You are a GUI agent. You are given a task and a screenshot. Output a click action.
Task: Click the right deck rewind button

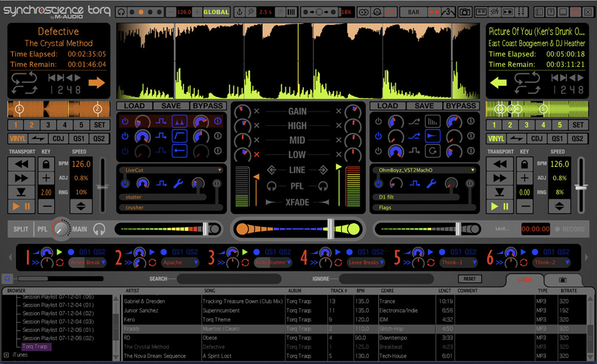coord(500,165)
